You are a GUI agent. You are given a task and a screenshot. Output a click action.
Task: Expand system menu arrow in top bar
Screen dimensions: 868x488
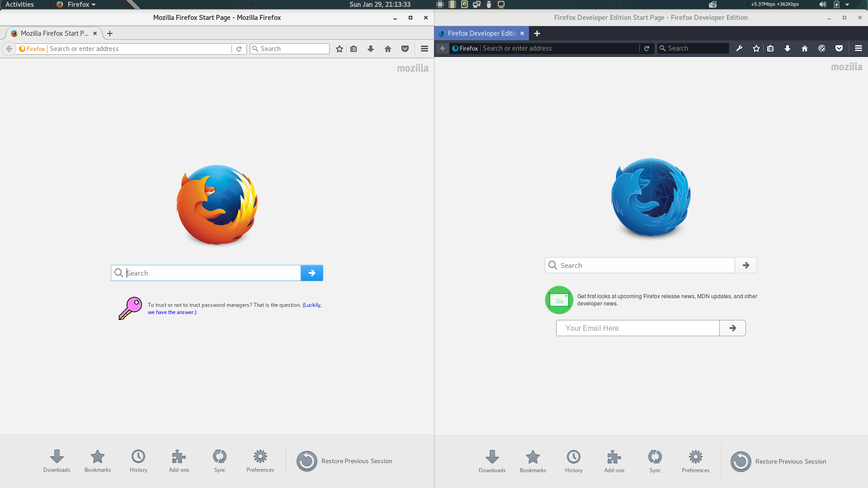tap(847, 5)
